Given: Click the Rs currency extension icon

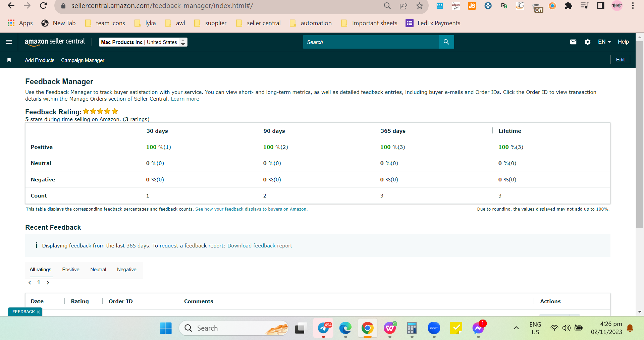Looking at the screenshot, I should click(x=504, y=6).
